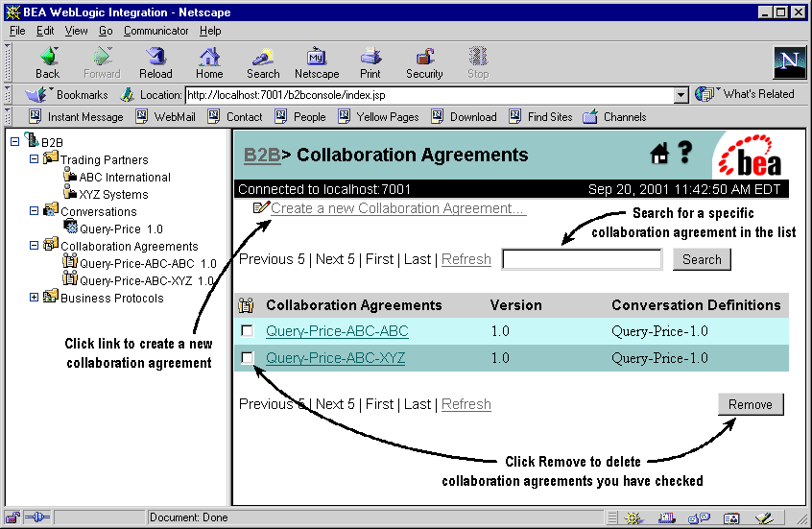Viewport: 812px width, 529px height.
Task: Expand the Business Protocols node
Action: [x=35, y=298]
